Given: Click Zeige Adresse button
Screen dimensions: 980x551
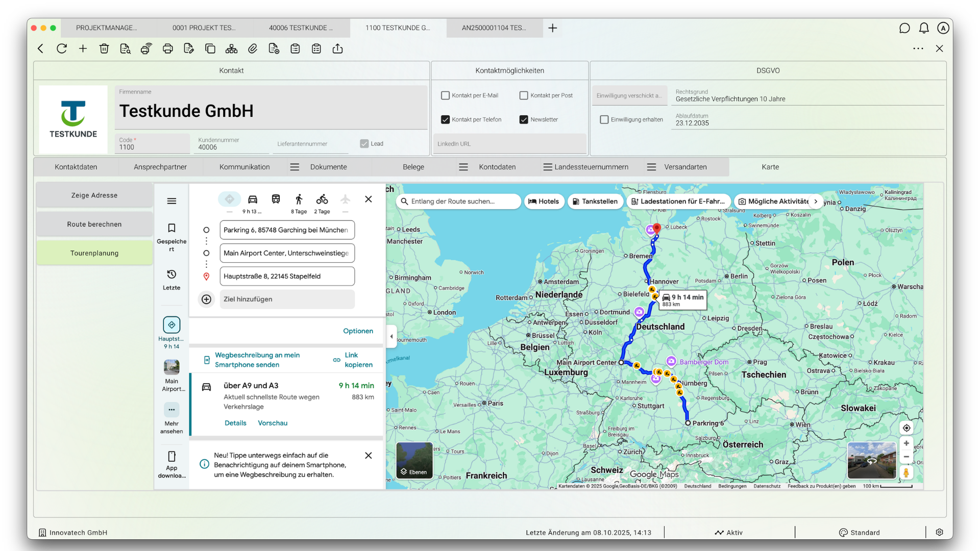Looking at the screenshot, I should [x=94, y=195].
